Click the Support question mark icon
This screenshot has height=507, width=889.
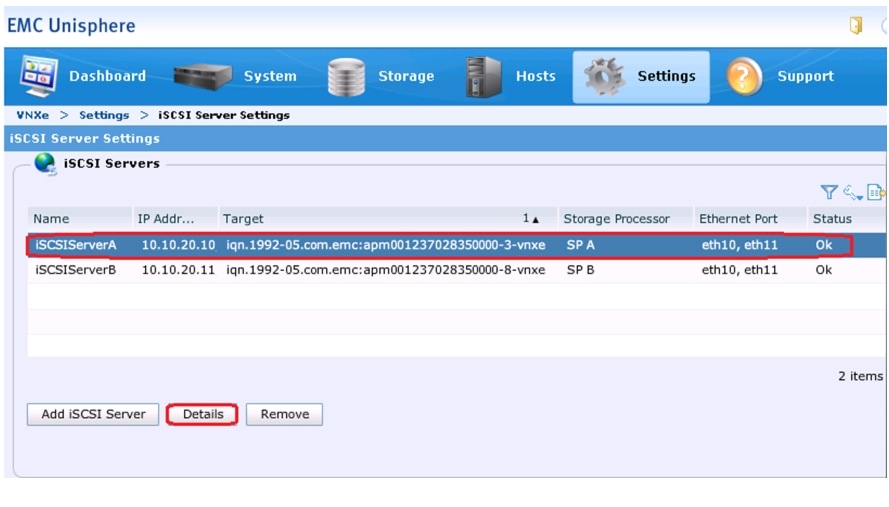point(744,77)
